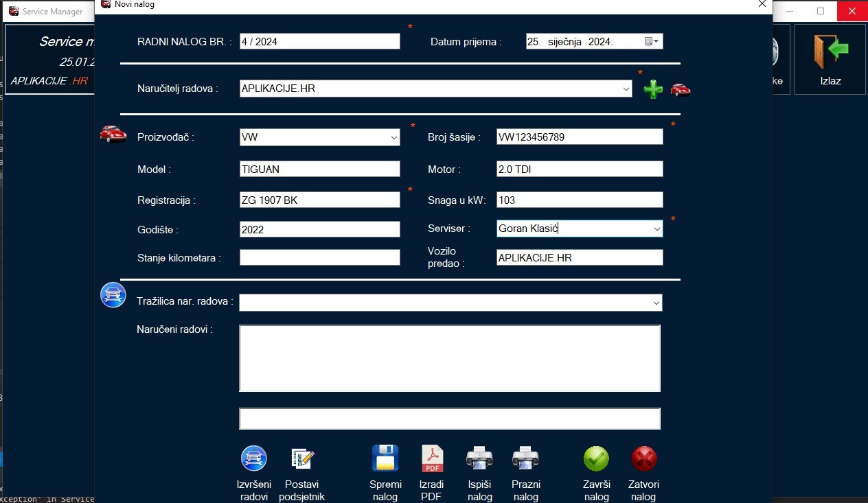868x503 pixels.
Task: Finish order with green Završi nalog checkmark
Action: click(x=596, y=458)
